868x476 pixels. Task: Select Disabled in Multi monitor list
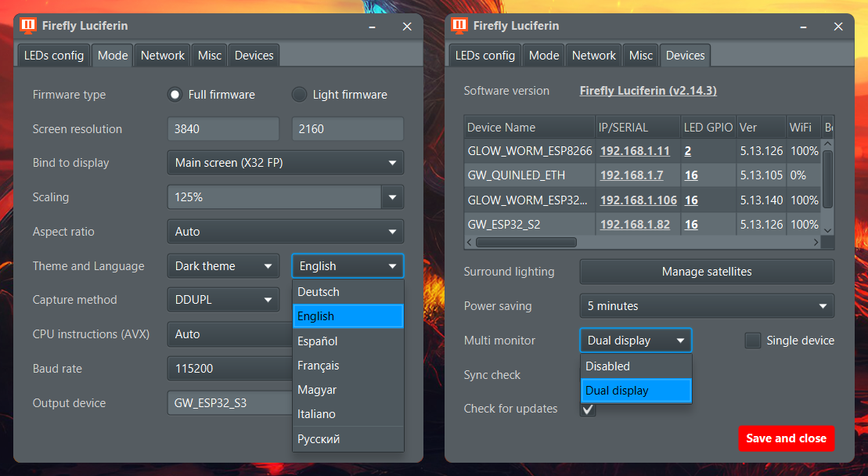[x=636, y=366]
